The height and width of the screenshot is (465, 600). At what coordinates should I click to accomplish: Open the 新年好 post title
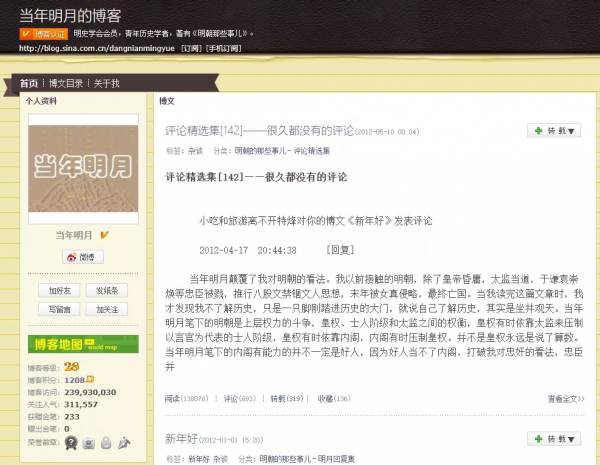(181, 439)
